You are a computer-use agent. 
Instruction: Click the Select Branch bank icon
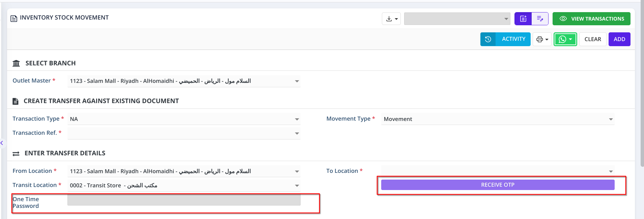point(16,63)
